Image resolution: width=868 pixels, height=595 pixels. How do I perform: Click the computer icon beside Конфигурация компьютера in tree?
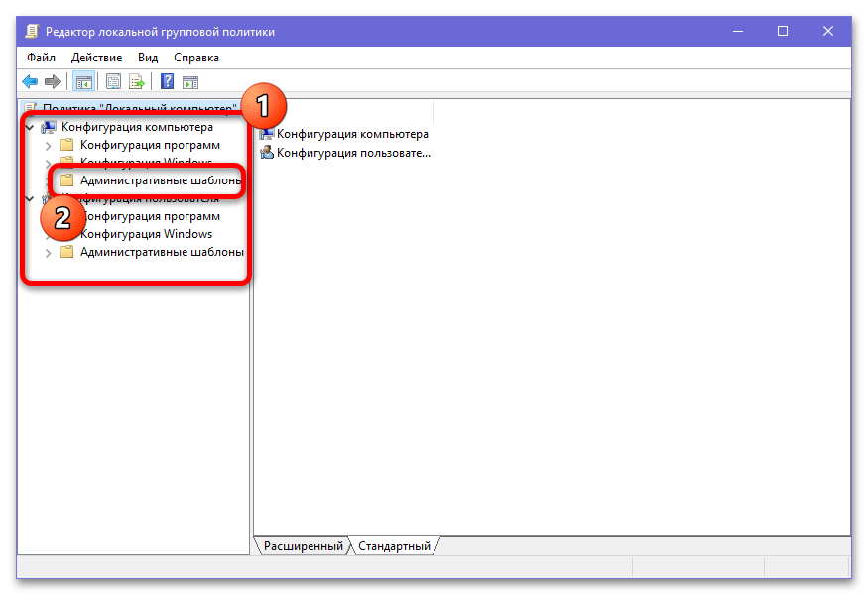(x=49, y=127)
